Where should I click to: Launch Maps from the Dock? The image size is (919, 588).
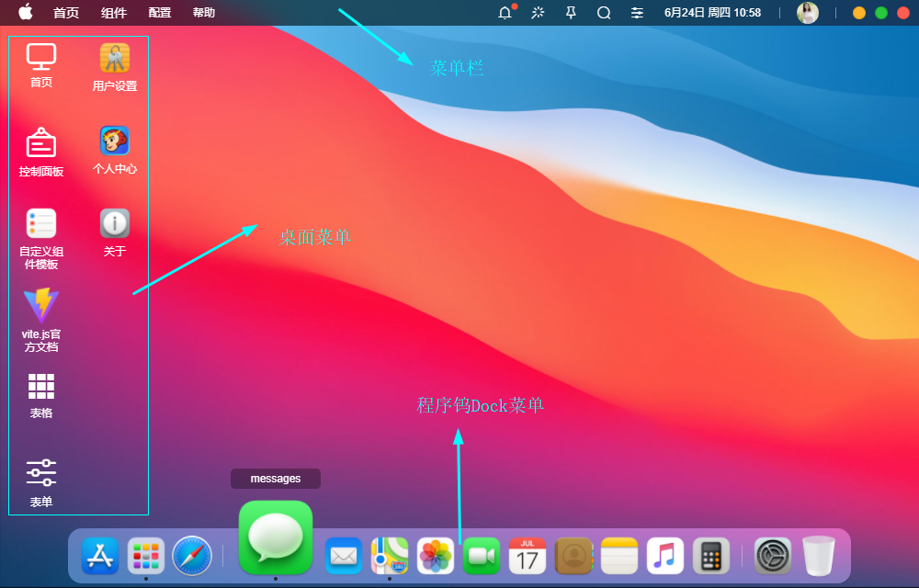(x=390, y=556)
